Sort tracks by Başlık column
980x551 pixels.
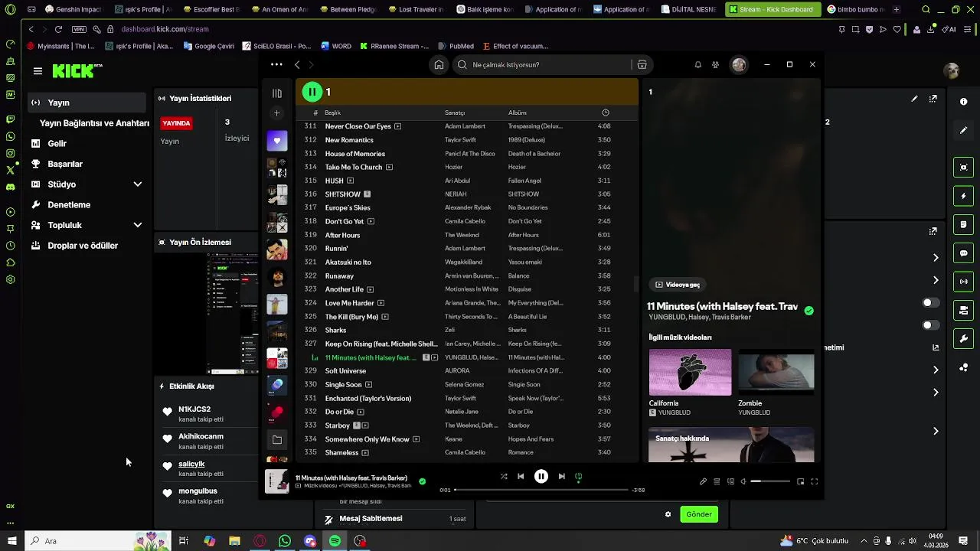click(x=332, y=112)
